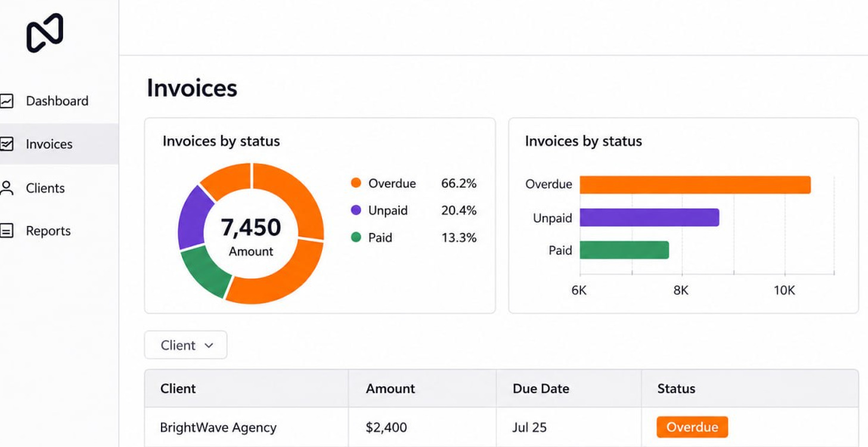Click the 66.2% Overdue percentage
The width and height of the screenshot is (868, 447).
(x=459, y=184)
